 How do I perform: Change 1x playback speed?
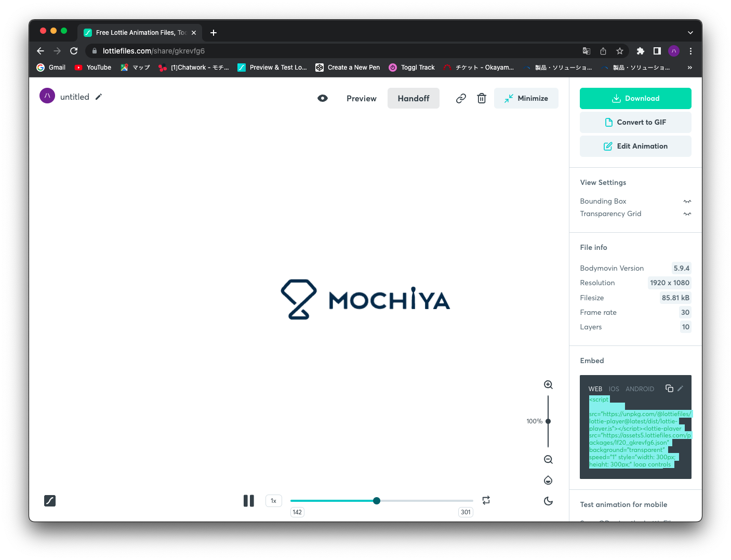pos(273,501)
